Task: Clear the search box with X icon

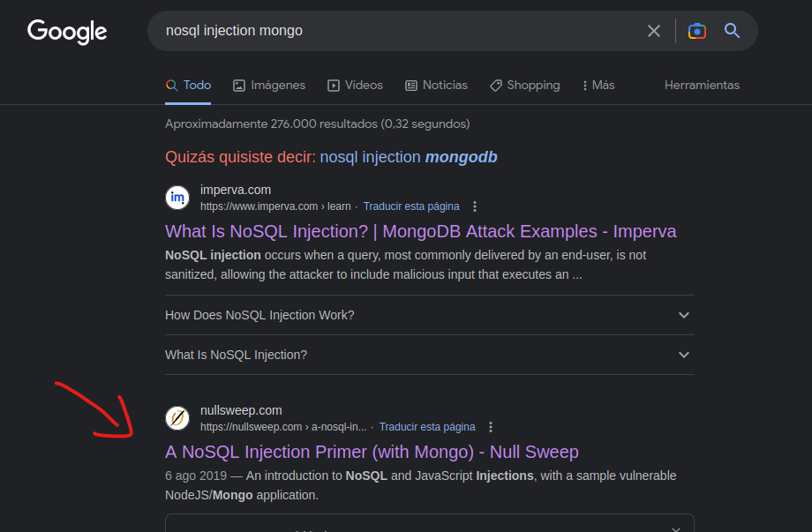Action: click(x=653, y=31)
